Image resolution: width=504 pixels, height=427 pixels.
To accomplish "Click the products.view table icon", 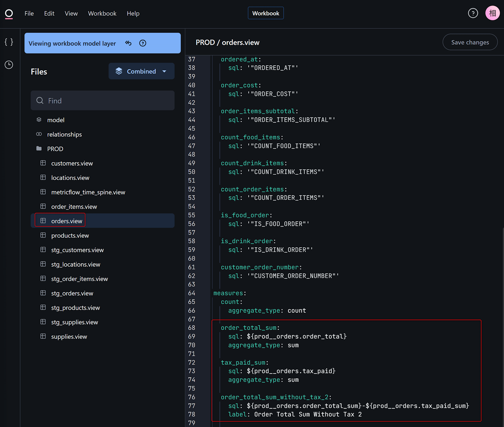I will [43, 235].
